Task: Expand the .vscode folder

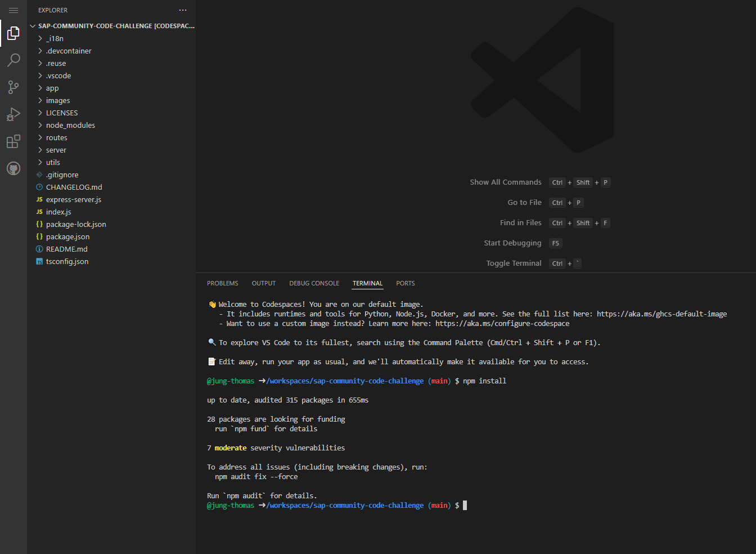Action: coord(40,75)
